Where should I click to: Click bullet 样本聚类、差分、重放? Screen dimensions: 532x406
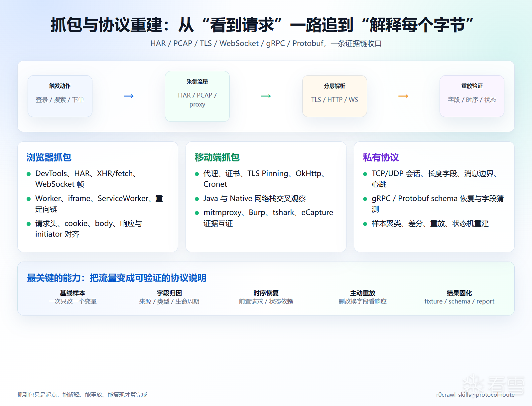click(x=430, y=224)
